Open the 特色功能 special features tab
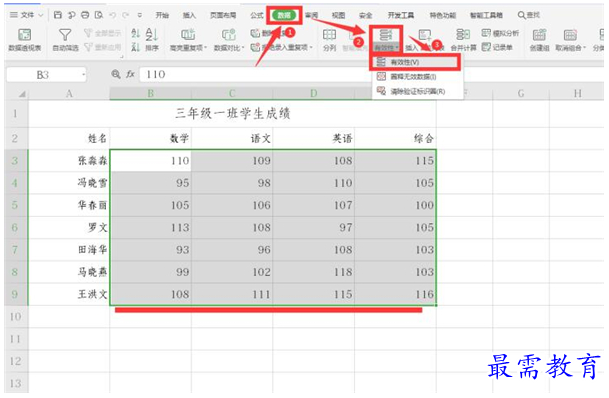This screenshot has width=609, height=398. coord(443,15)
